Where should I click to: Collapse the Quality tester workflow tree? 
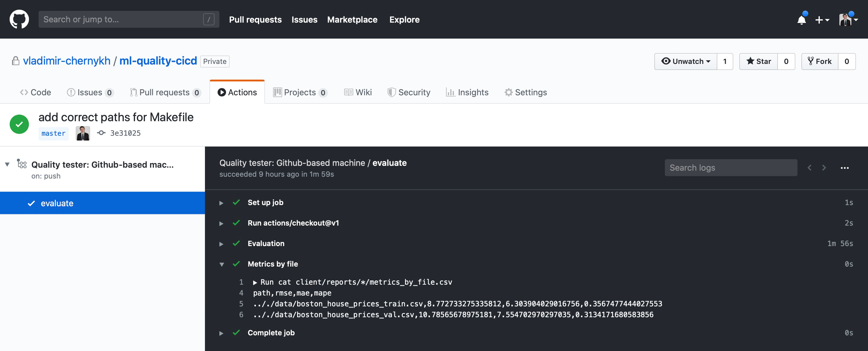(7, 165)
